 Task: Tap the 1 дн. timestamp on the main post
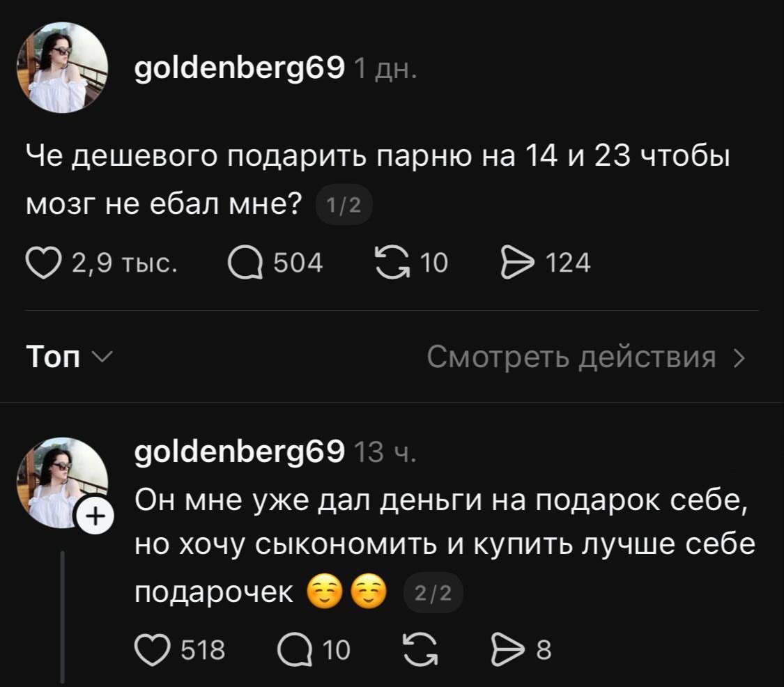(x=385, y=69)
